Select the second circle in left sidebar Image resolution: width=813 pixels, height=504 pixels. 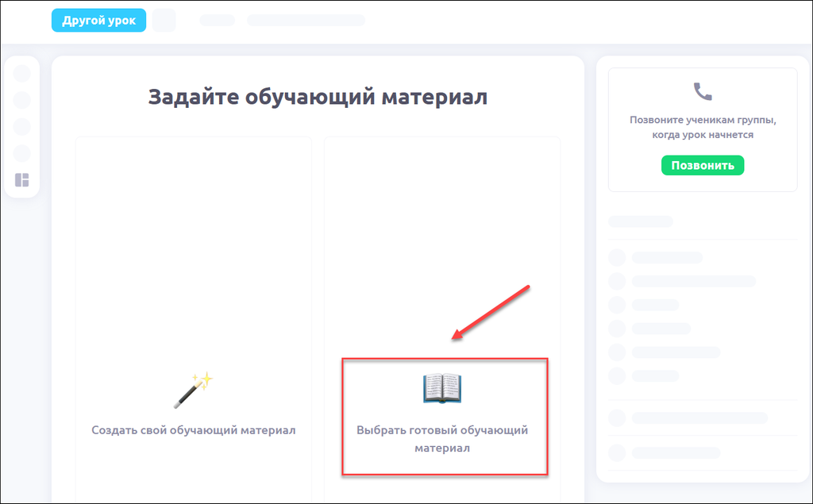point(22,100)
